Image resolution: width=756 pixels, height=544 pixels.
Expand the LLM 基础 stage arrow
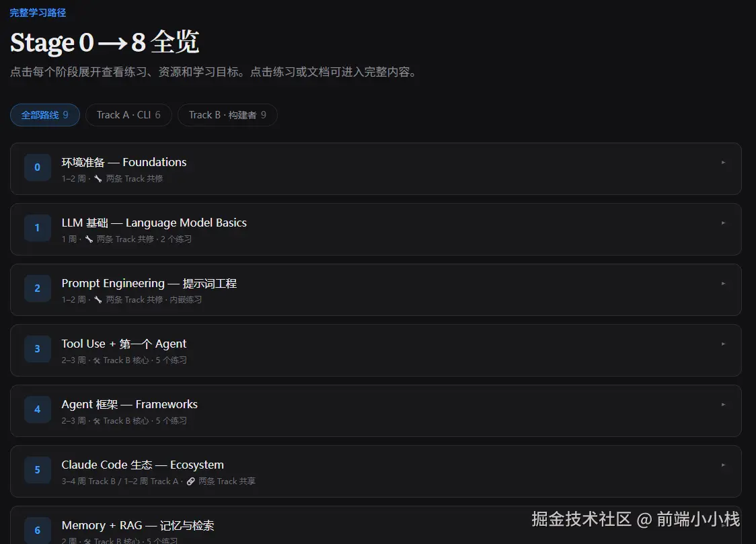click(723, 223)
